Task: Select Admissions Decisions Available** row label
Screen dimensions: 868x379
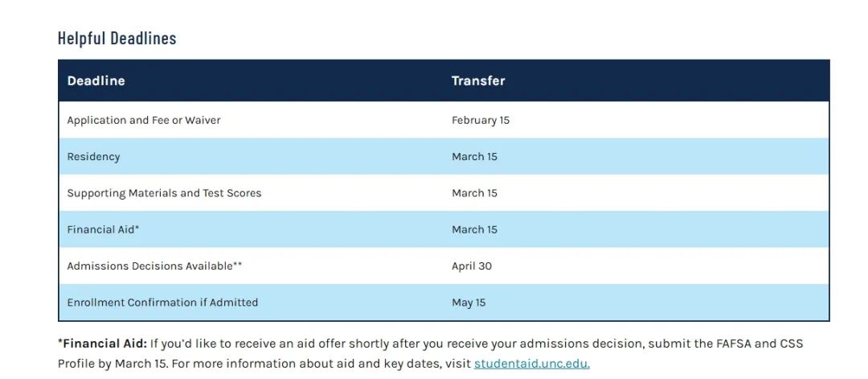Action: click(154, 266)
